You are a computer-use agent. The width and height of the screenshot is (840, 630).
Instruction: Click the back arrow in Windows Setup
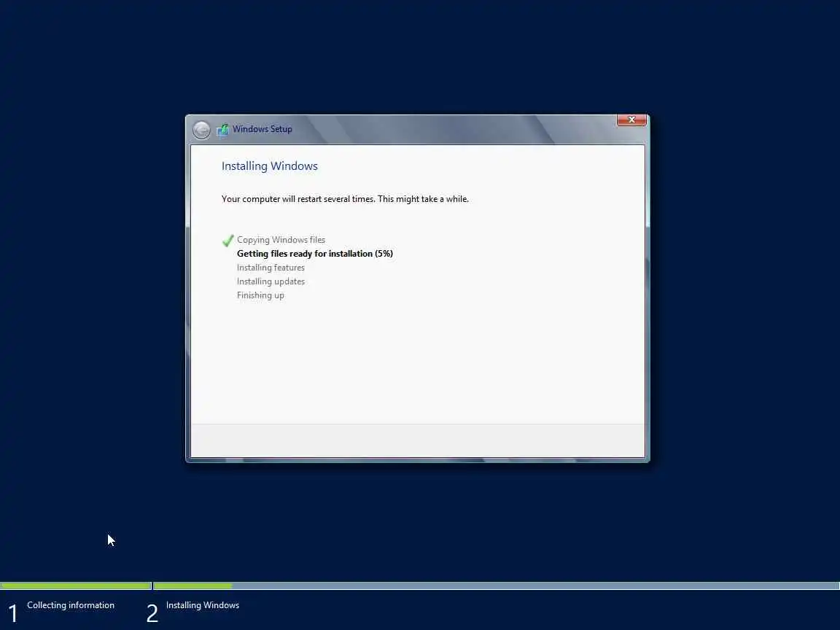(201, 130)
